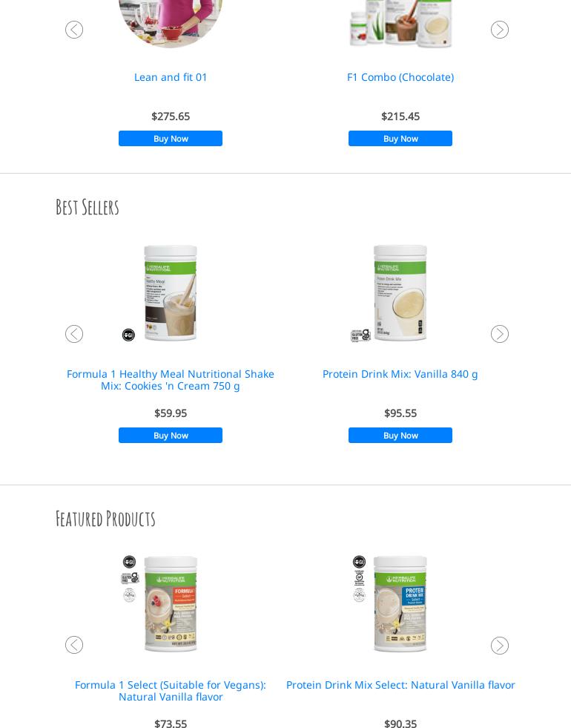Viewport: 571px width, 728px height.
Task: Select the Protein Drink Mix Select canister image
Action: [x=400, y=604]
